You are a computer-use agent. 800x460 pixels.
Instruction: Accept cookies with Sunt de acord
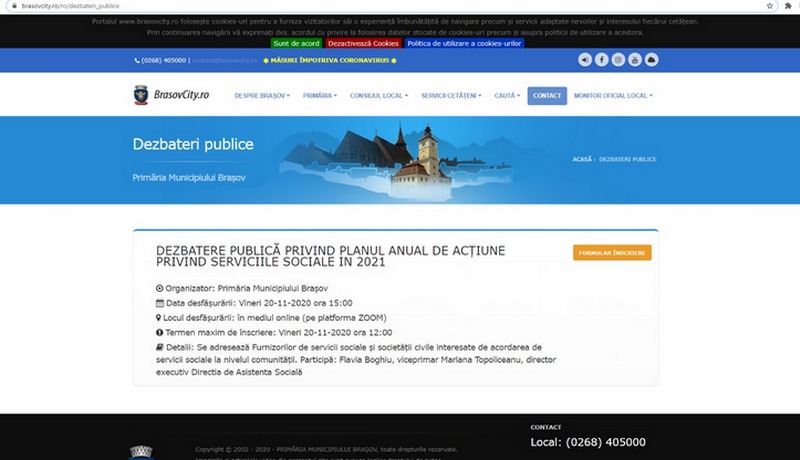pos(296,43)
